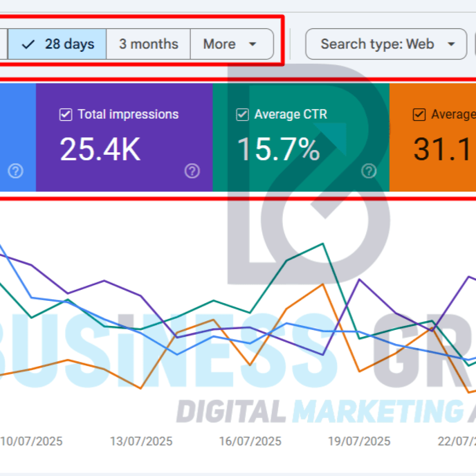
Task: Click the 16/07/2025 axis date label
Action: click(x=250, y=441)
